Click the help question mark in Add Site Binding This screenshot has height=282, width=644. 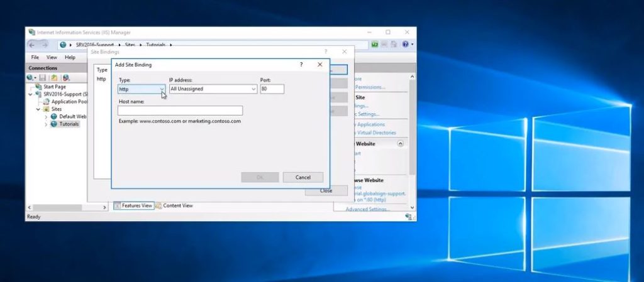301,65
